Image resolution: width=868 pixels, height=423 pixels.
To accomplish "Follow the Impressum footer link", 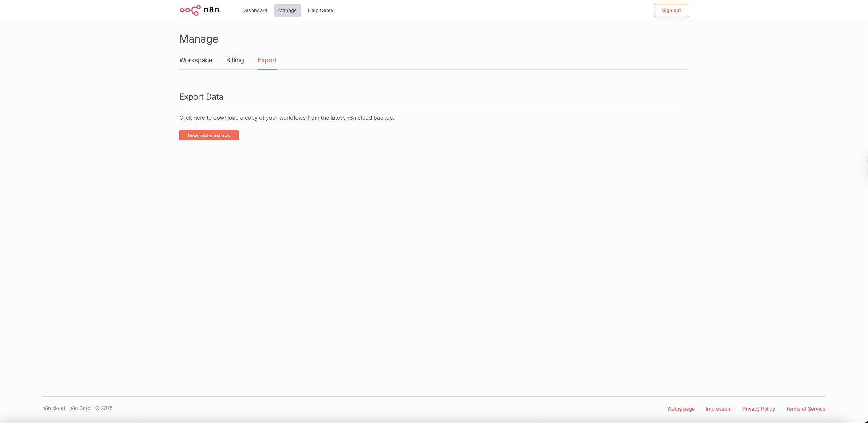I will tap(718, 409).
